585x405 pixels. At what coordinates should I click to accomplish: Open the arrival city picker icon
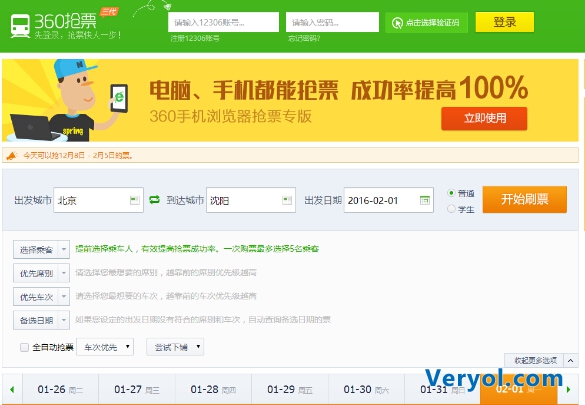point(287,200)
